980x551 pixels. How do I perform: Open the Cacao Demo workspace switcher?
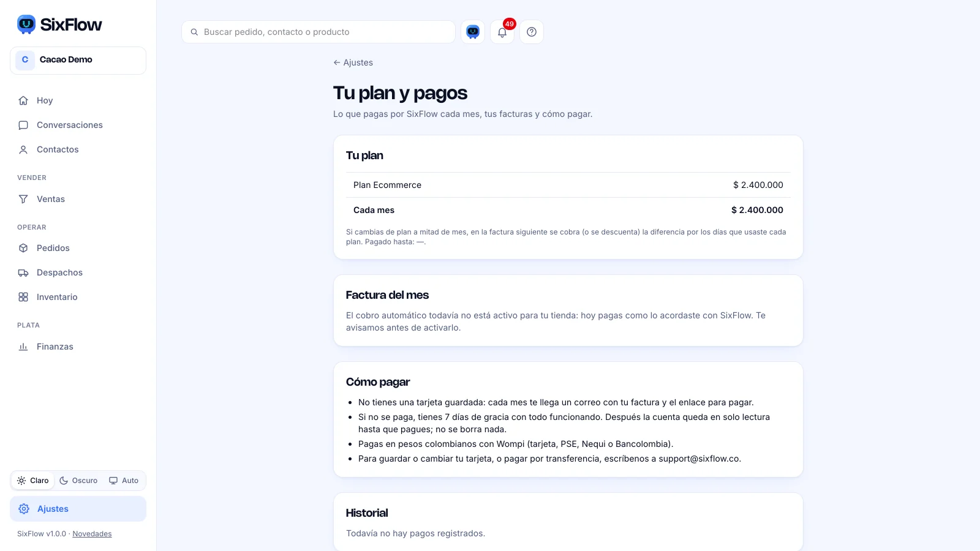[78, 61]
